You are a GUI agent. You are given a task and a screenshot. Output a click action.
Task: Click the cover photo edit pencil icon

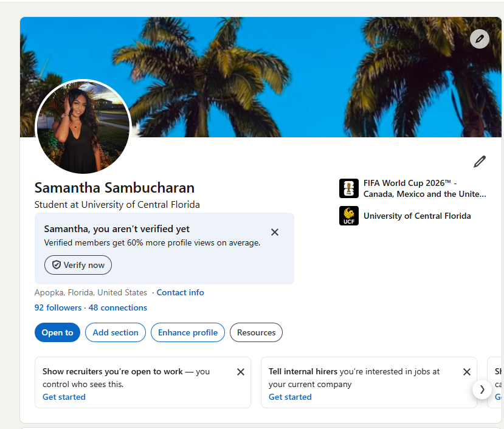click(x=479, y=39)
